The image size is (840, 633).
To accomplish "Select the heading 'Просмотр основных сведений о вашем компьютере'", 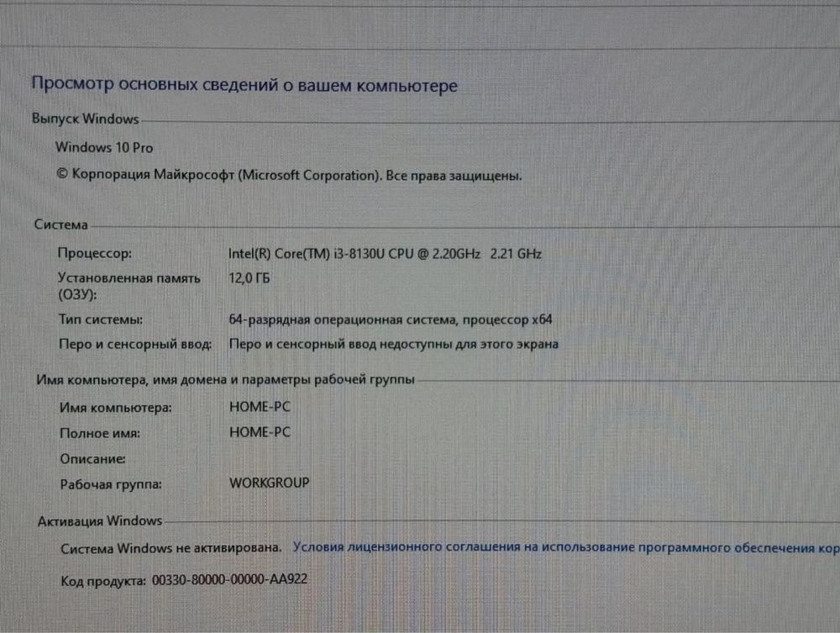I will [x=244, y=85].
